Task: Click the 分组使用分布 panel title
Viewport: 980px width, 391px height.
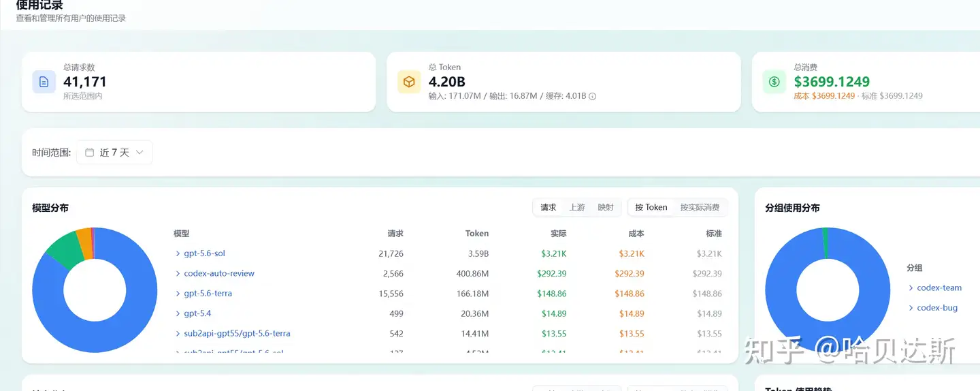Action: tap(792, 208)
